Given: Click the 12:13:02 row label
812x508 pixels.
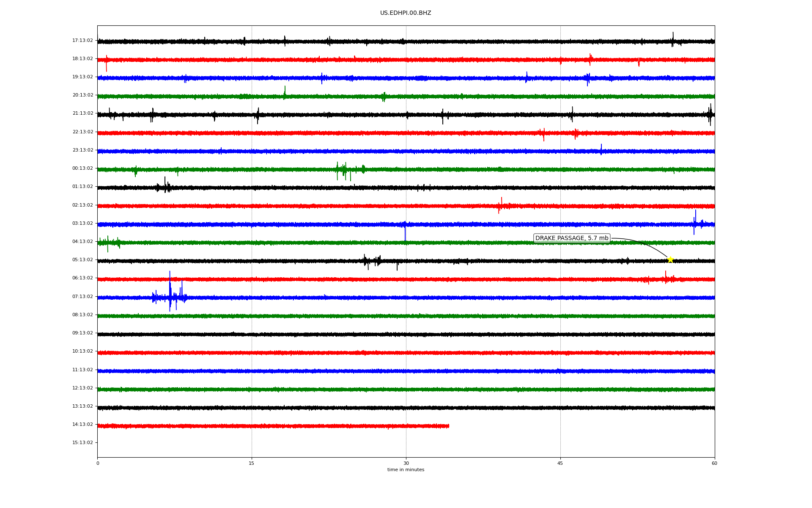Looking at the screenshot, I should 82,388.
